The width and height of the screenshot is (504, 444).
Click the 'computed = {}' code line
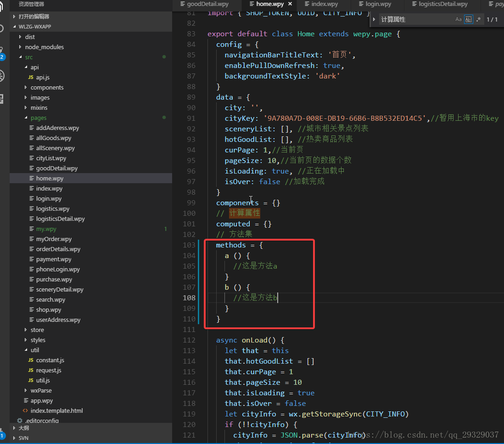pyautogui.click(x=244, y=224)
